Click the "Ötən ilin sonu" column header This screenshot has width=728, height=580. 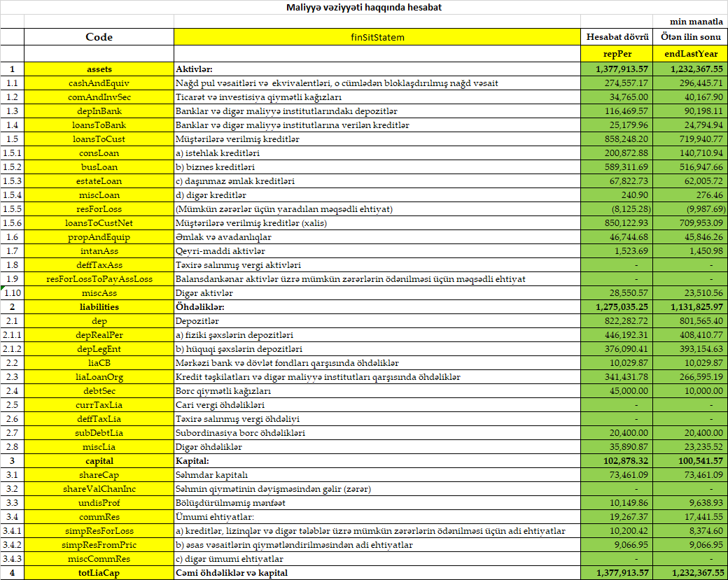pos(690,37)
